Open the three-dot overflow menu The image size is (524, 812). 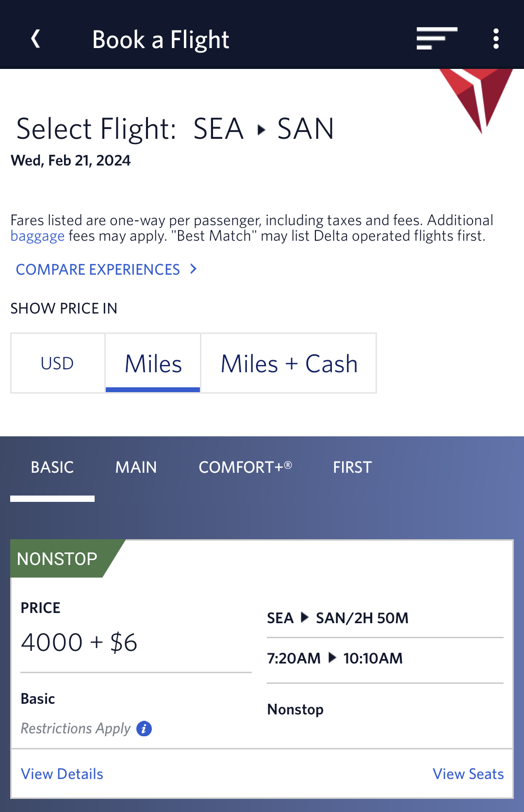click(496, 39)
